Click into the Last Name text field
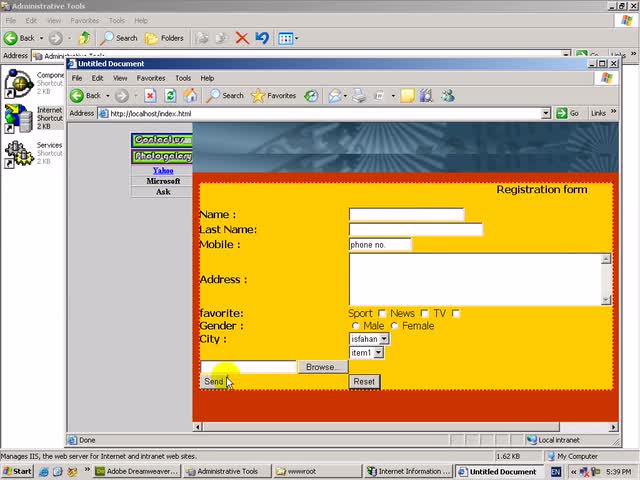Viewport: 640px width, 480px height. click(x=416, y=229)
